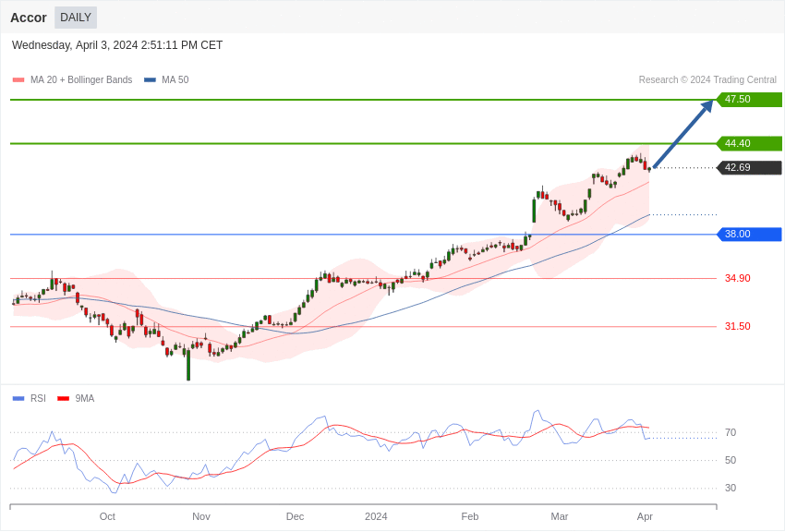Click the MA 20 + Bollinger Bands red swatch

[18, 80]
